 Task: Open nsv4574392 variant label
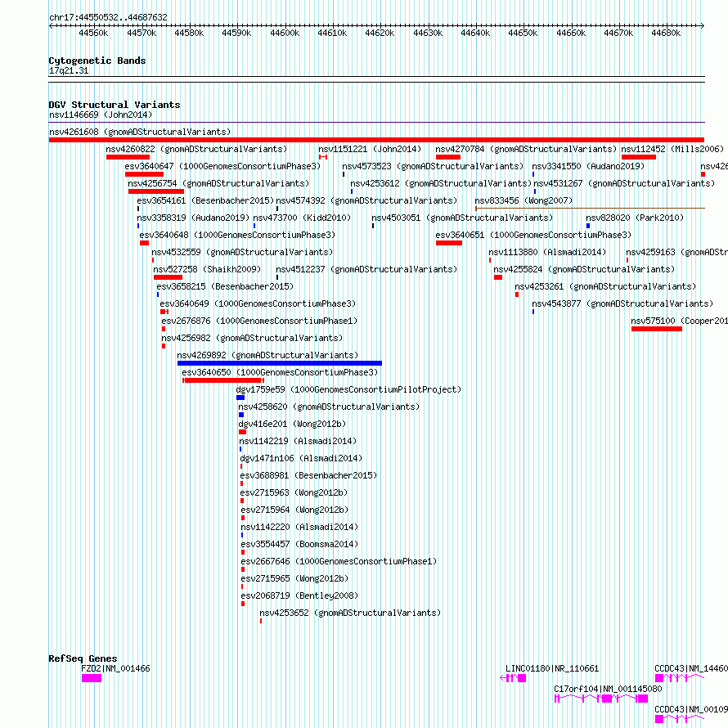click(366, 200)
